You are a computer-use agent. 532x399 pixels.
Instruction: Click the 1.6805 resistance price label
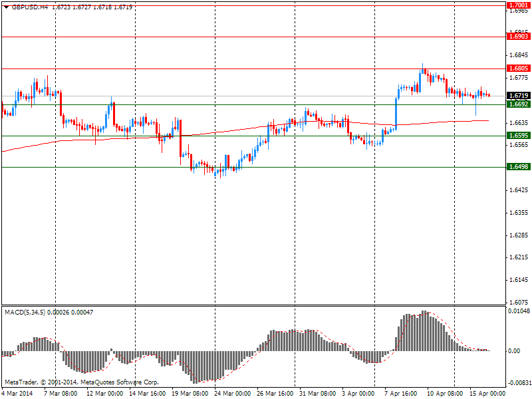click(518, 68)
